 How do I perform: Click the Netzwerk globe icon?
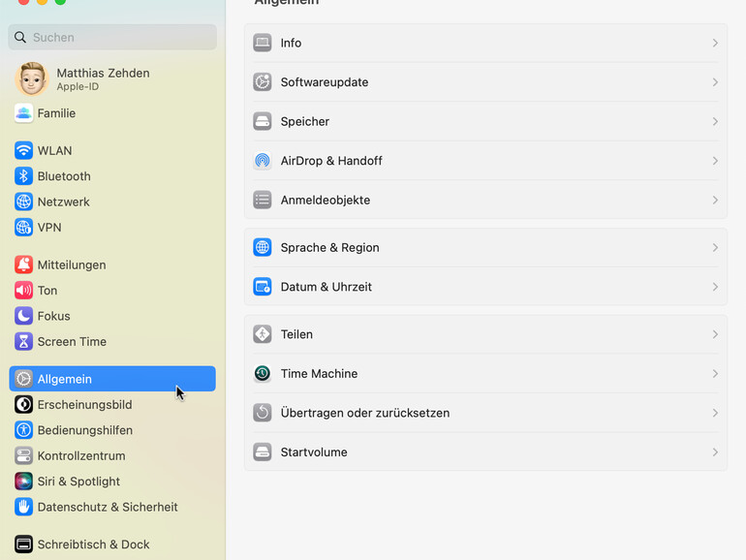(23, 202)
